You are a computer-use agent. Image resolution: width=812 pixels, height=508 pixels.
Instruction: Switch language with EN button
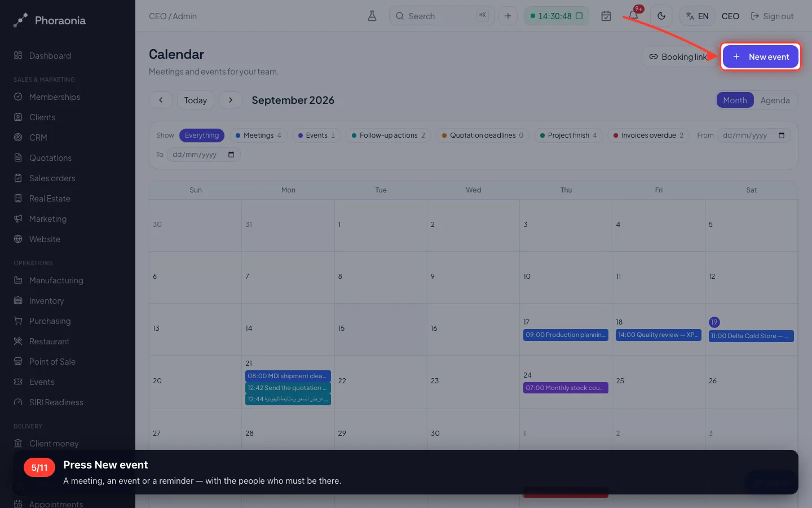(698, 16)
